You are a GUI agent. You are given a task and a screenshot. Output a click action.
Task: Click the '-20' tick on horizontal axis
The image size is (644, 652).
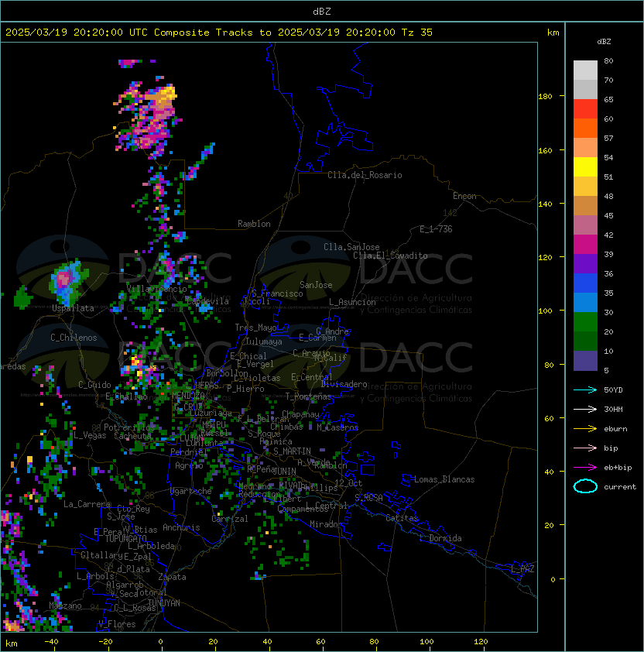pyautogui.click(x=105, y=642)
